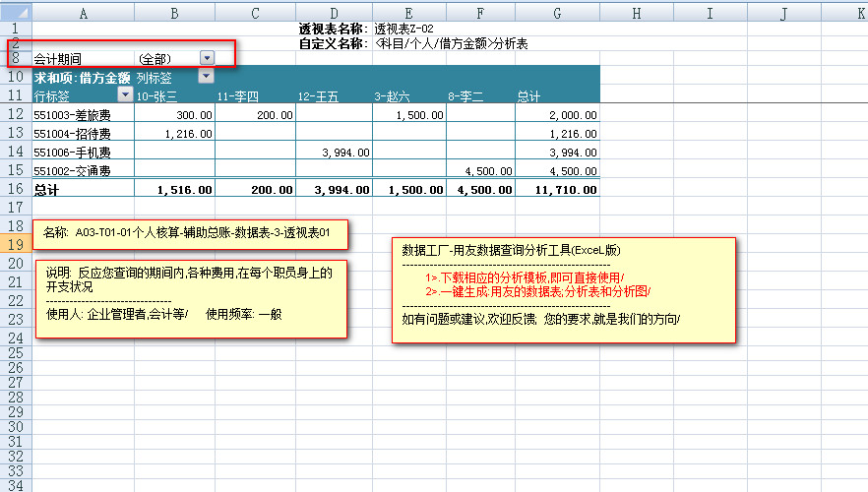Image resolution: width=868 pixels, height=492 pixels.
Task: Click the 说明 description text box
Action: click(x=191, y=293)
